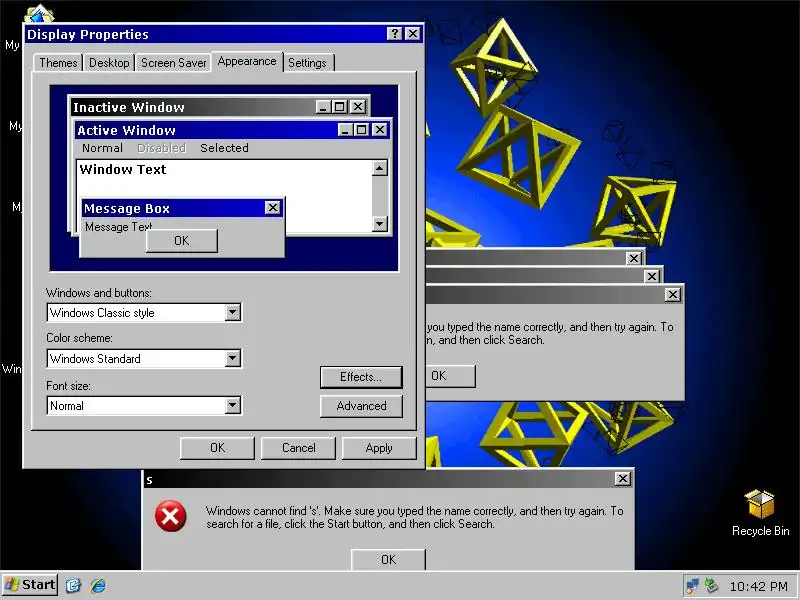Open the Start menu

click(30, 585)
